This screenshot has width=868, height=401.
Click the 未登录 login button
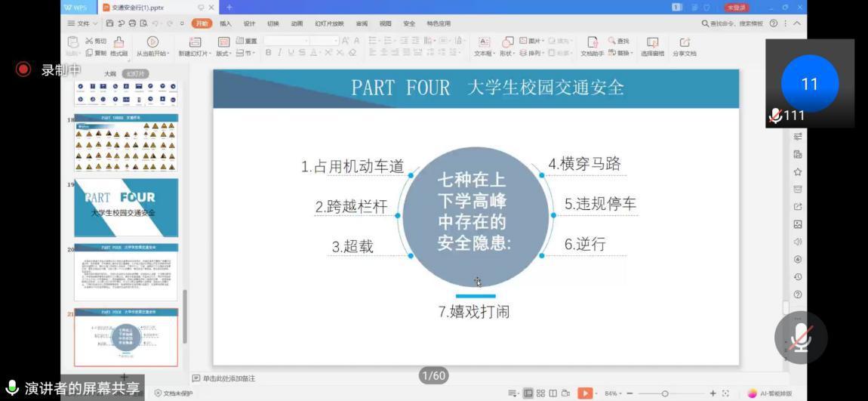pyautogui.click(x=736, y=8)
